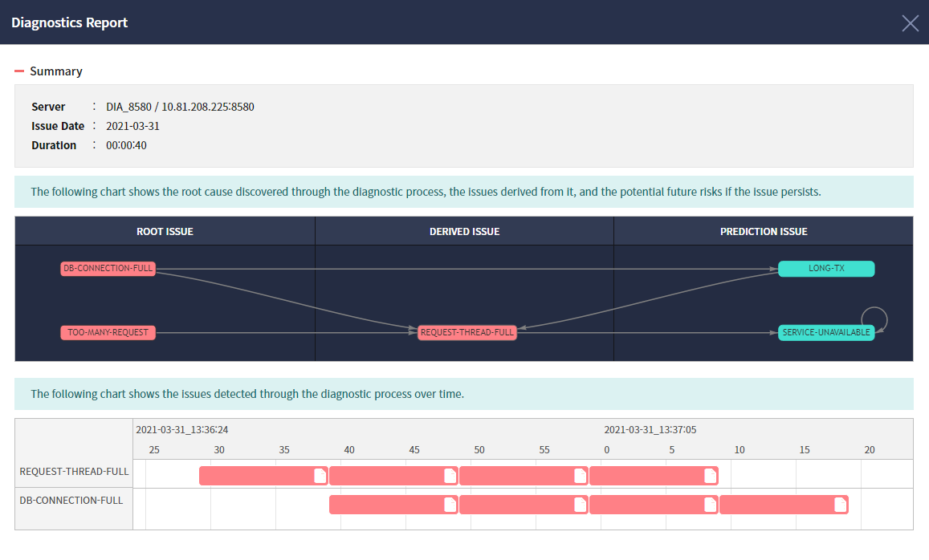This screenshot has width=929, height=560.
Task: Open the log icon on the final DB-CONNECTION-FULL segment
Action: coord(838,505)
